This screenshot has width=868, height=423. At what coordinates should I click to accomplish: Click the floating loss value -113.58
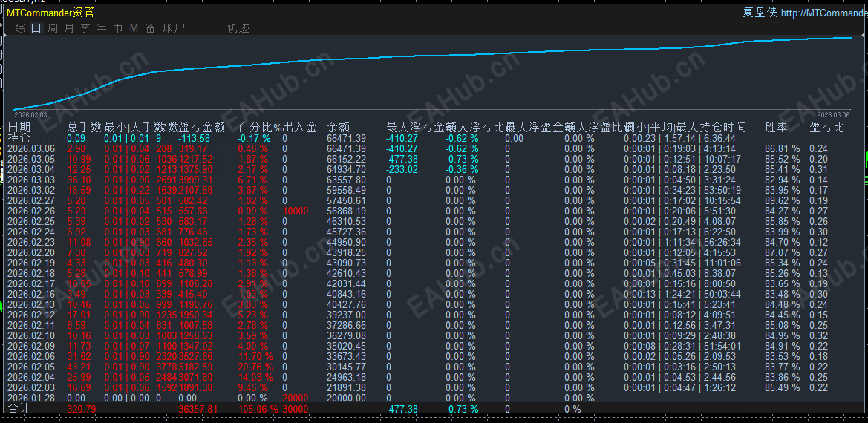195,138
